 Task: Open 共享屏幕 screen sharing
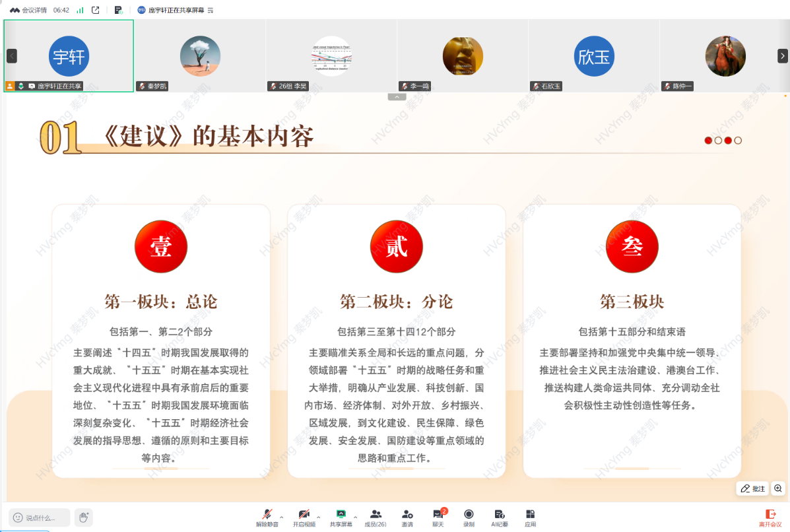341,517
